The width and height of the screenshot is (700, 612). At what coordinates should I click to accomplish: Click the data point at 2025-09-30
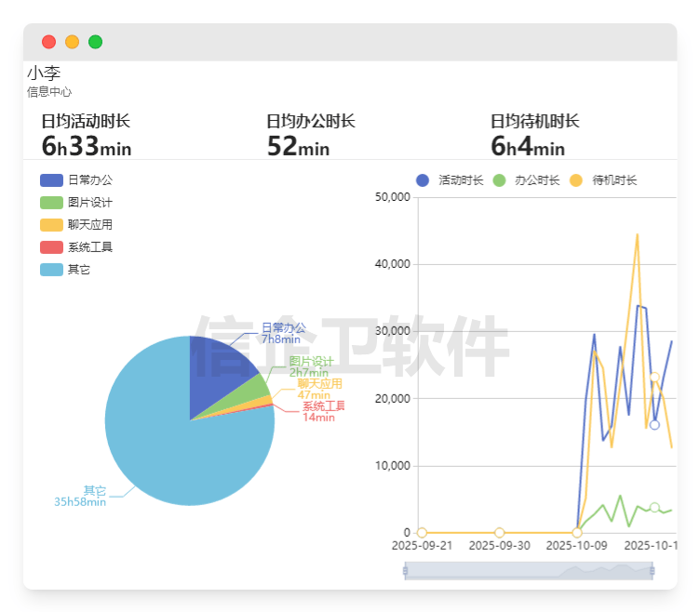[500, 533]
